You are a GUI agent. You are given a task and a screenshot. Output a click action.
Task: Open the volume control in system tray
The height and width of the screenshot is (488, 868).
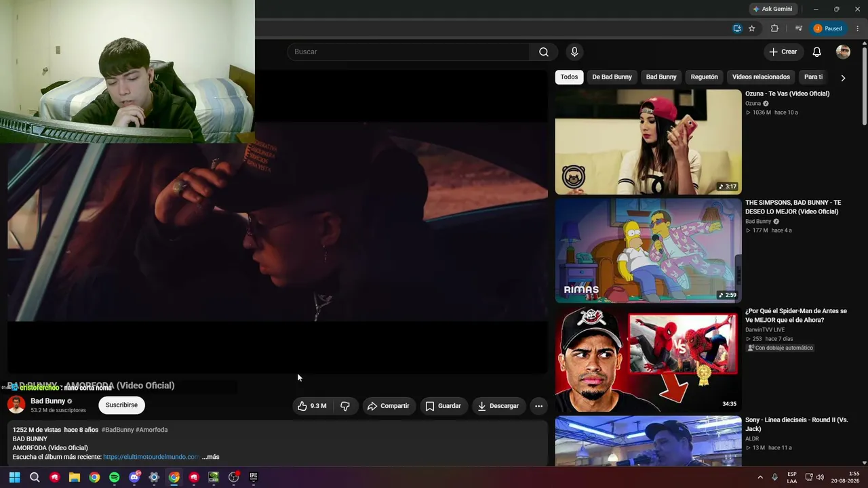click(x=820, y=477)
